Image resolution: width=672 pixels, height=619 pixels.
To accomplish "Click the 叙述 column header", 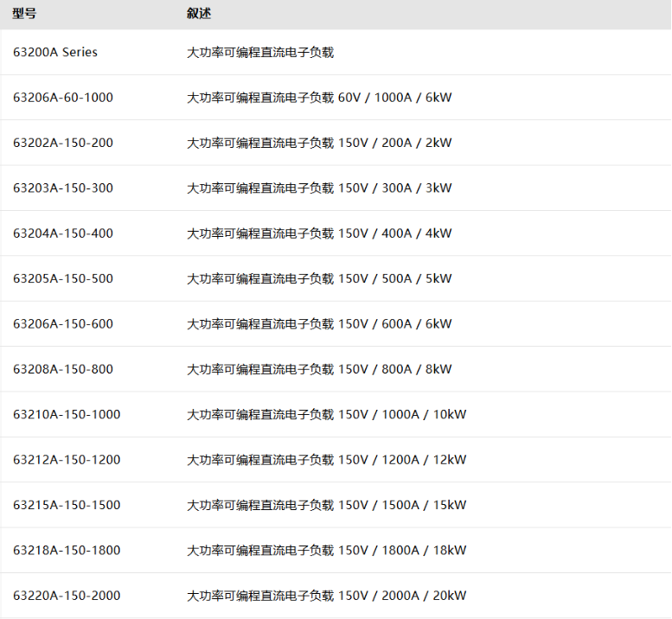I will [x=199, y=14].
